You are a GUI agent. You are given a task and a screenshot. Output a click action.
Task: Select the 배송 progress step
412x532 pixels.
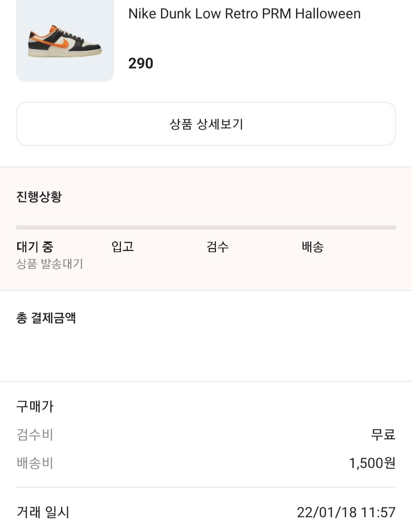click(x=312, y=247)
